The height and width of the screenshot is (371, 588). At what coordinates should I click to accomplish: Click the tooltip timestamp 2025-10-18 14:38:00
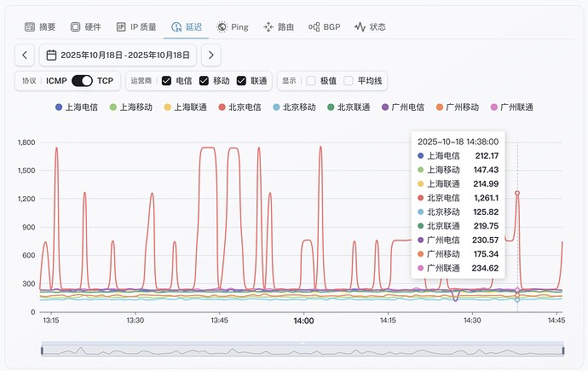pos(458,142)
